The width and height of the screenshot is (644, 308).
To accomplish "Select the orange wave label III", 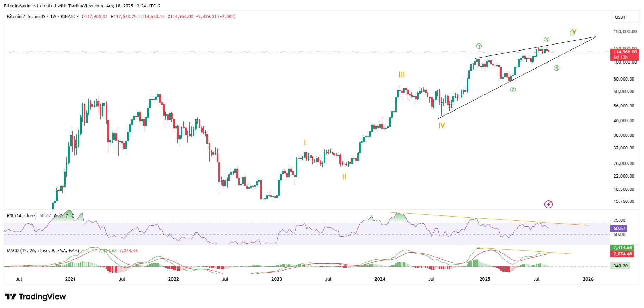I will pos(402,75).
